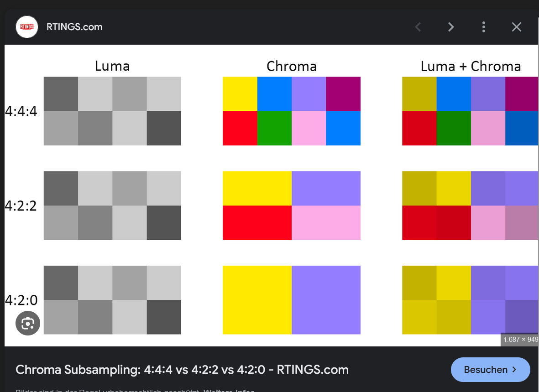Open the RTINGS.com site logo
Screen dimensions: 539x392
[x=26, y=26]
